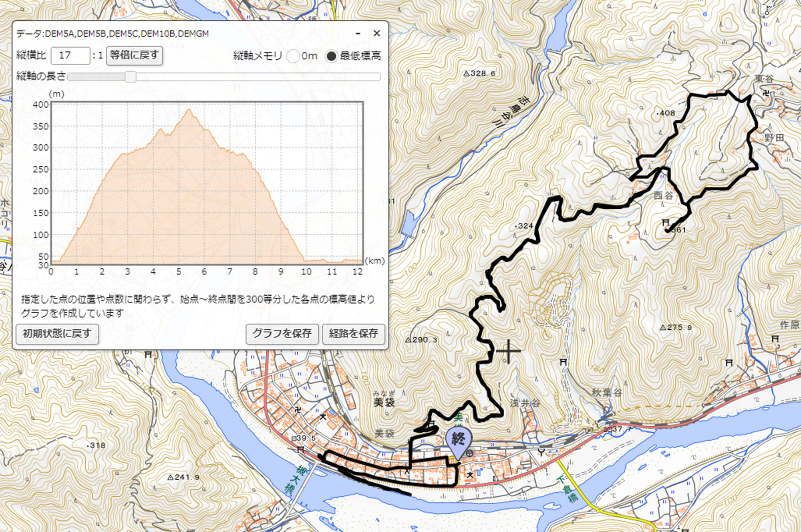Select the 0m vertical axis radio button
Screen dimensions: 801x532
pos(293,56)
